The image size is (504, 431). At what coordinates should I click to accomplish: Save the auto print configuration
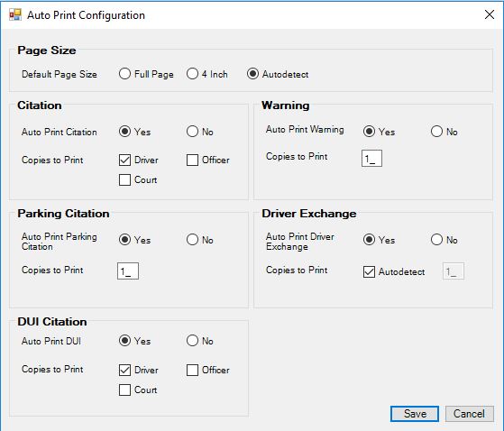415,414
